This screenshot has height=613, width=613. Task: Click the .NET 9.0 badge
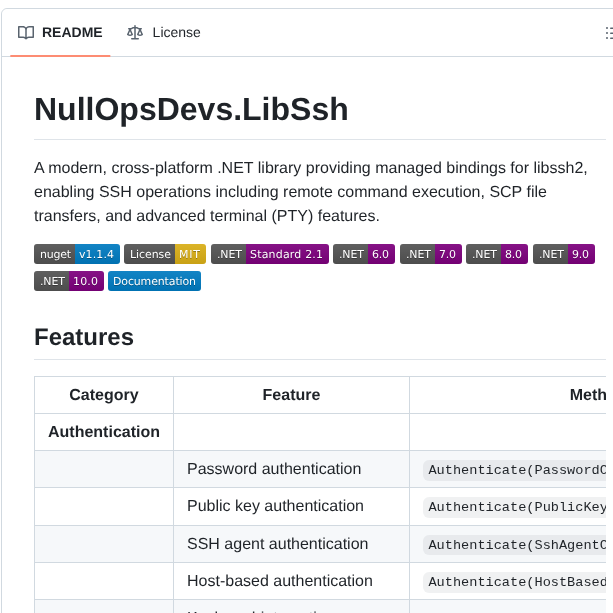[564, 254]
